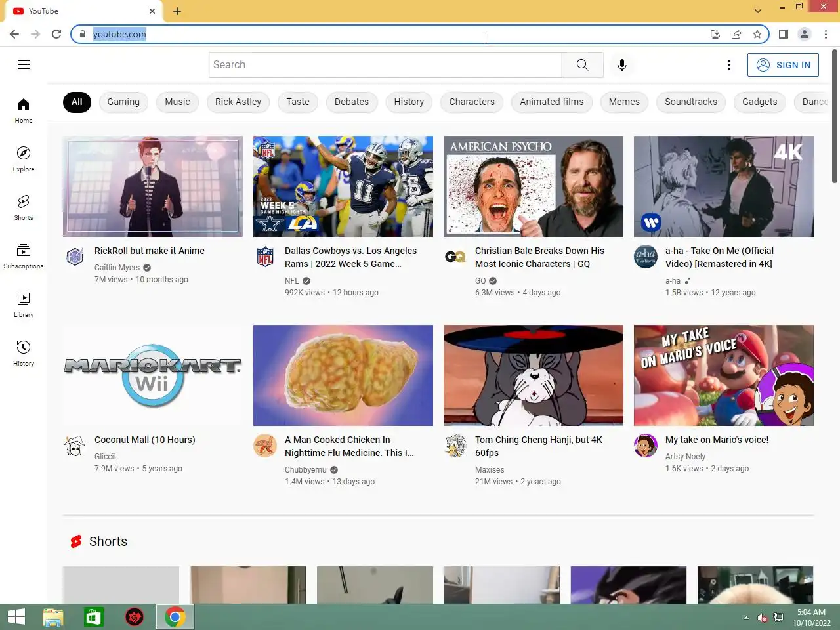Open History in sidebar
Screen dimensions: 840x630
click(x=24, y=353)
